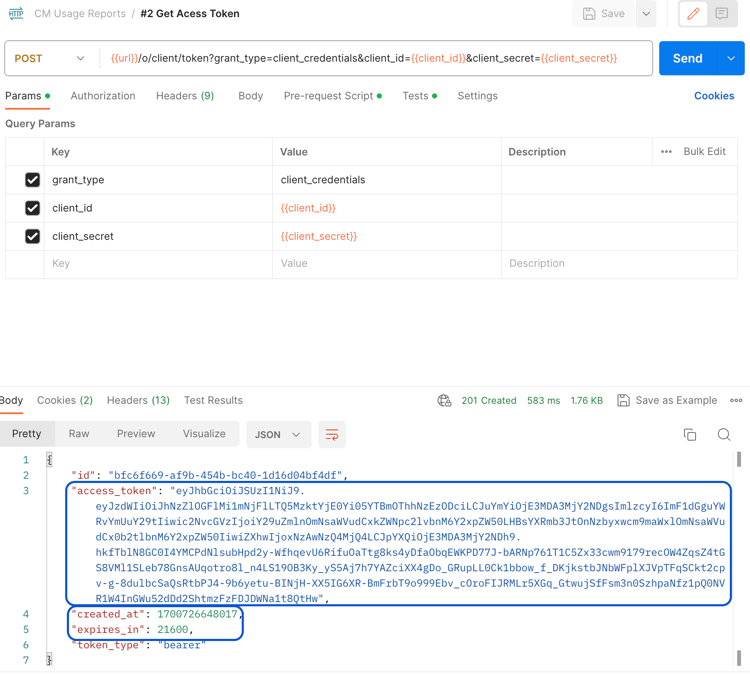Click the HTTP request type icon
This screenshot has width=750, height=674.
point(16,13)
